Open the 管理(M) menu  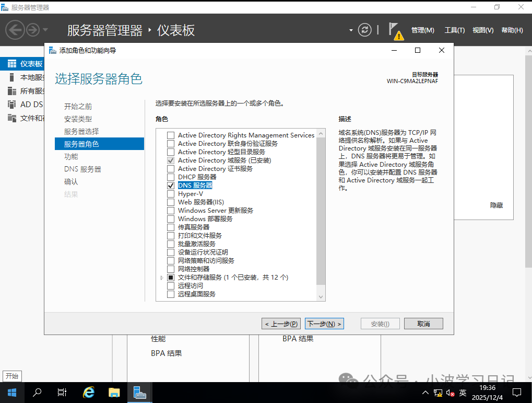click(x=422, y=30)
